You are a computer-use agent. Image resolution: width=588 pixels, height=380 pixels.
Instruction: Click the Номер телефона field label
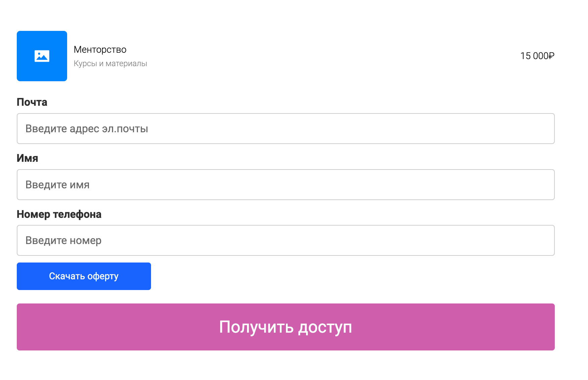coord(59,214)
